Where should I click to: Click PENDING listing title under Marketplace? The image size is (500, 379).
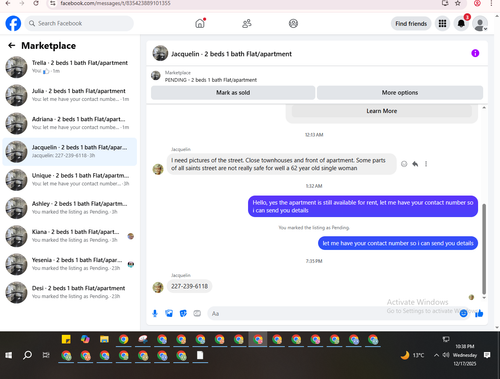pyautogui.click(x=211, y=80)
